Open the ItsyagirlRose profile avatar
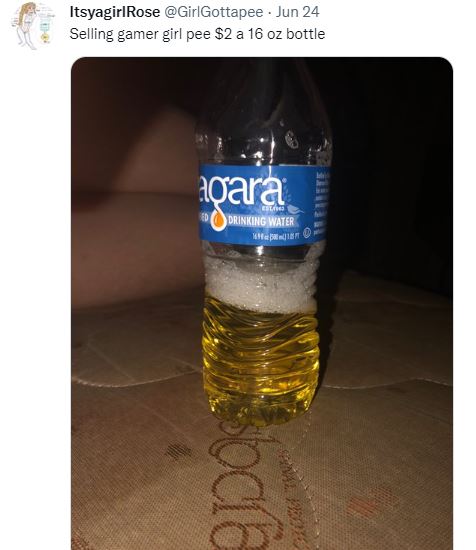476x550 pixels. click(x=32, y=25)
